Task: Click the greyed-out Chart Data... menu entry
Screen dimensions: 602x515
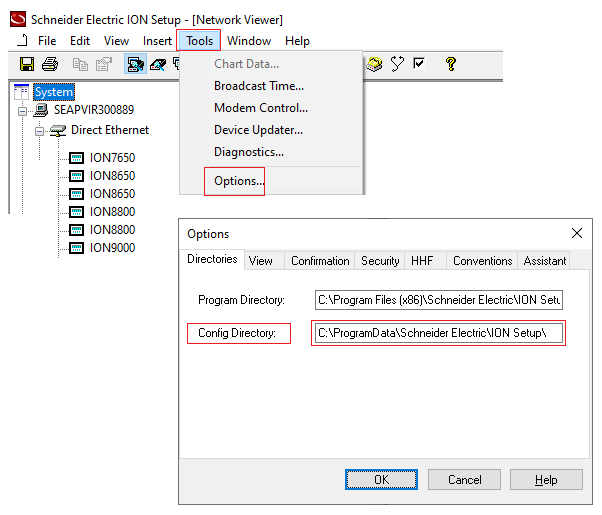Action: point(246,64)
